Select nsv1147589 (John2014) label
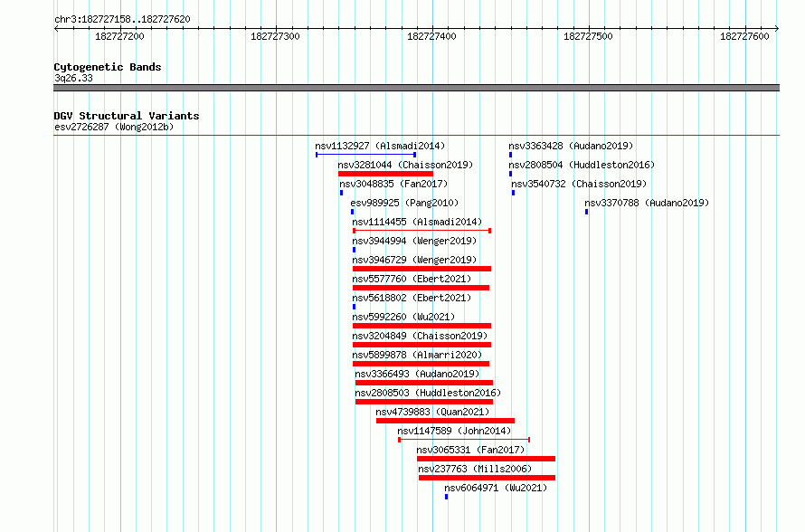805x532 pixels. point(454,431)
